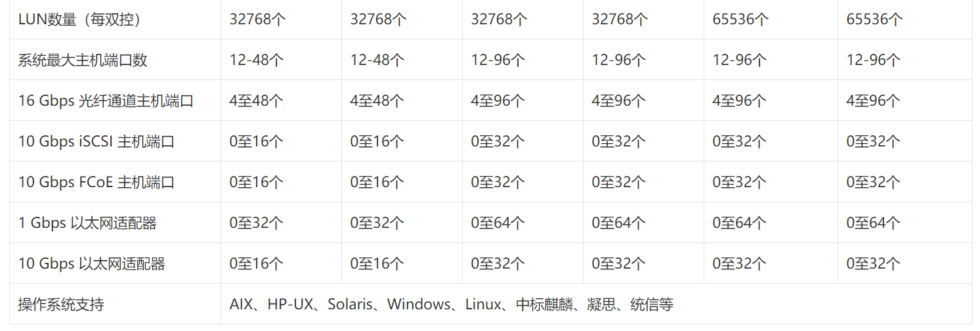Click the 10 Gbps 以太网适配器 label

point(91,263)
